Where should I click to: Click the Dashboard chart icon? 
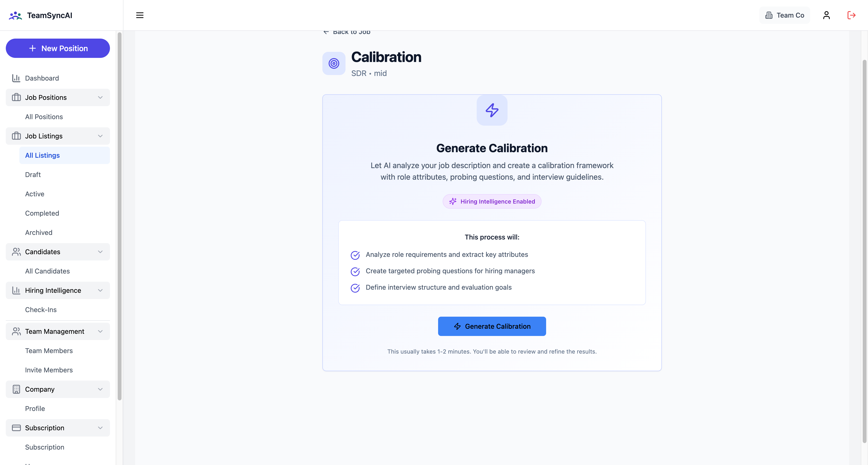[x=16, y=78]
